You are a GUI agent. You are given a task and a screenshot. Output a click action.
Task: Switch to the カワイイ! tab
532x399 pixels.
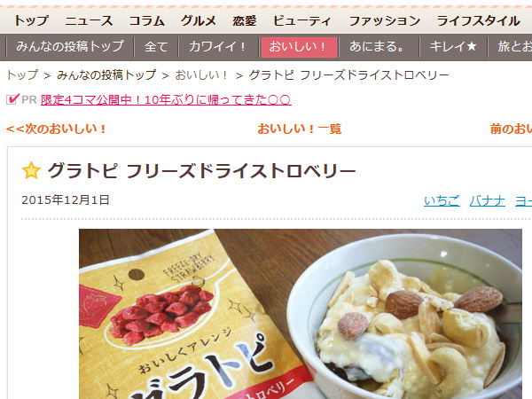(218, 46)
